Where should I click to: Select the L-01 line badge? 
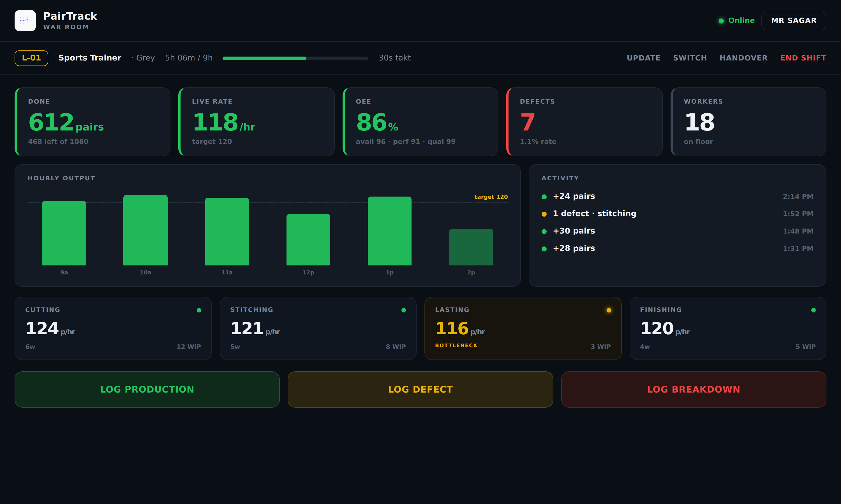coord(31,58)
